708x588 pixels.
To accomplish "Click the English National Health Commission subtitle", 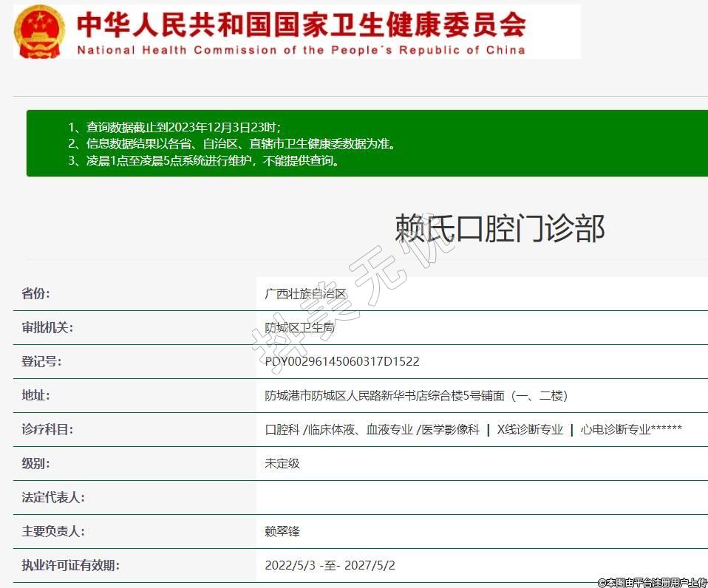I will 301,50.
